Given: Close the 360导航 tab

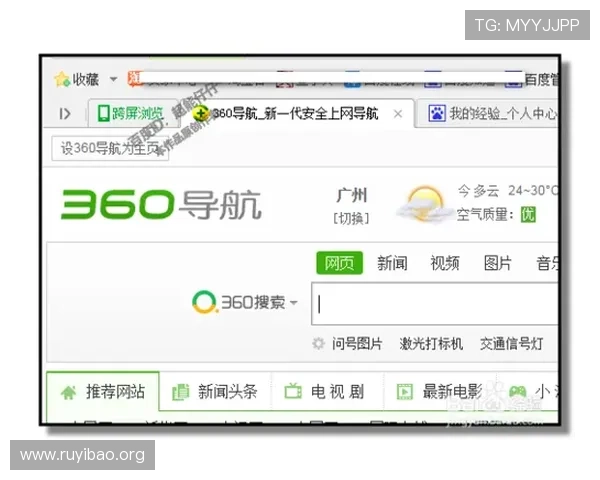Looking at the screenshot, I should [398, 114].
